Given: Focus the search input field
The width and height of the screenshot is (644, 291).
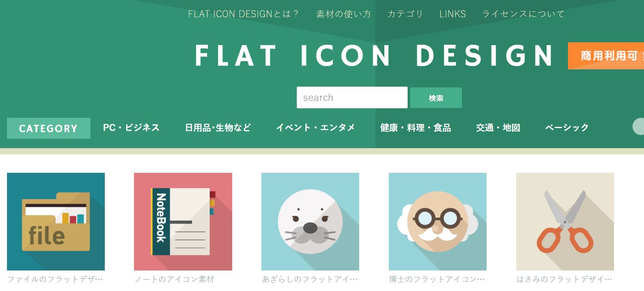Looking at the screenshot, I should (x=352, y=98).
